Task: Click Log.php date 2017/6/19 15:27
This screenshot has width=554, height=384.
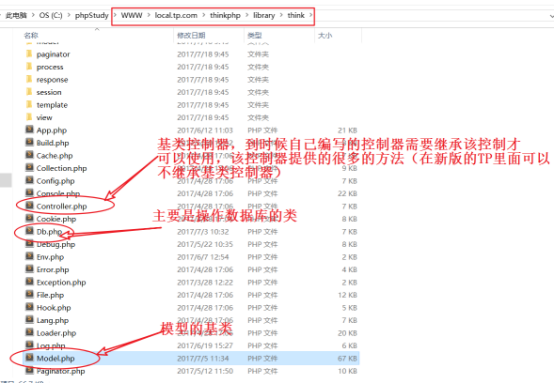Action: (205, 345)
